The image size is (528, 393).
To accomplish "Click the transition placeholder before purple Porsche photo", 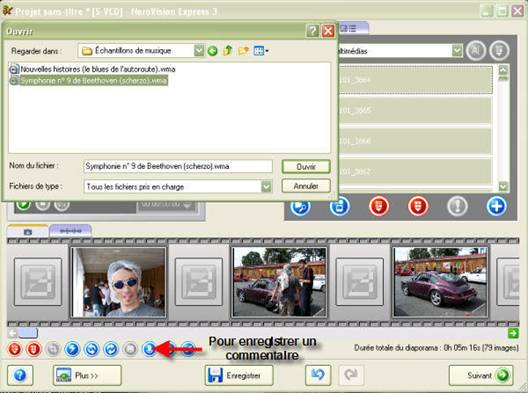I will 360,282.
